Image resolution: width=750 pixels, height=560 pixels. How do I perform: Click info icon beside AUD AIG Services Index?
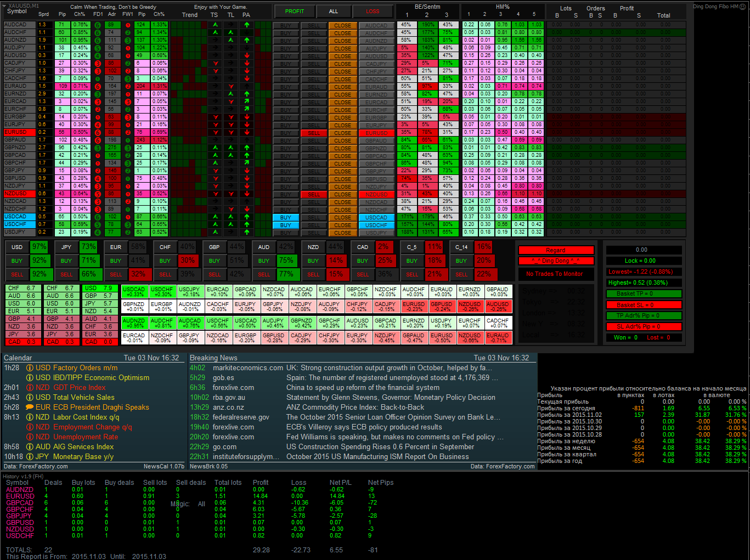click(x=30, y=447)
